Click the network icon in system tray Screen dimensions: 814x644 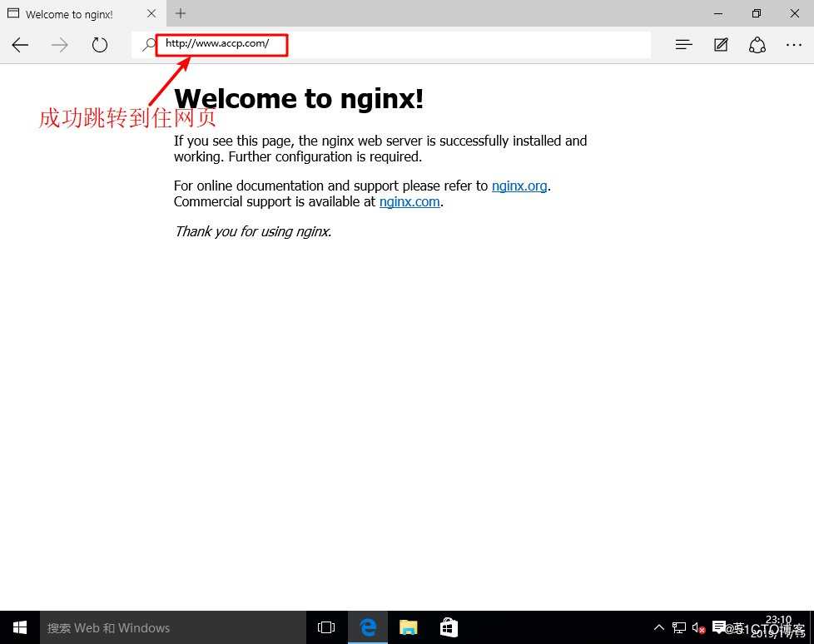tap(678, 628)
